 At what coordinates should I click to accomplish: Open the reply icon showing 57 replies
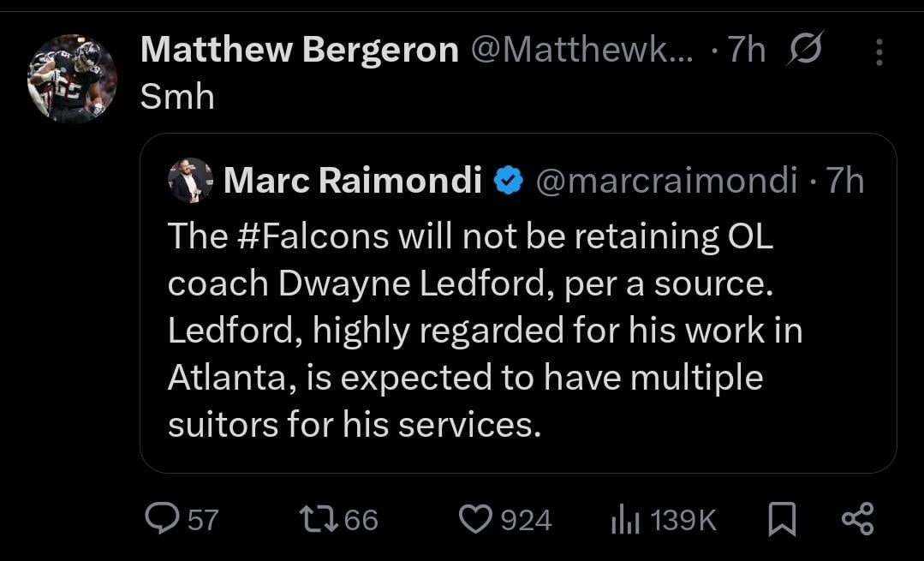tap(163, 518)
